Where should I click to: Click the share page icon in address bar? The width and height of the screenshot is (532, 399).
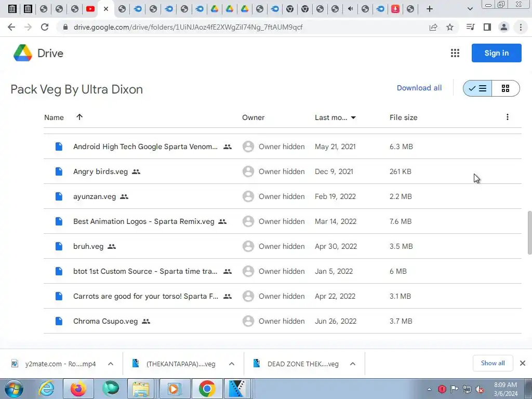pyautogui.click(x=433, y=27)
